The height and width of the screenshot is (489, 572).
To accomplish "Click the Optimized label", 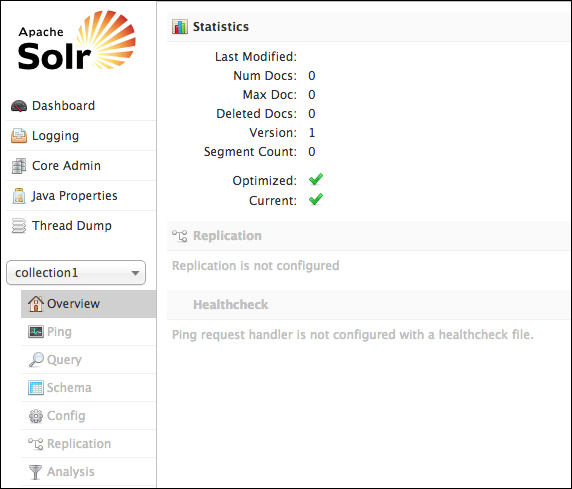I will tap(264, 181).
